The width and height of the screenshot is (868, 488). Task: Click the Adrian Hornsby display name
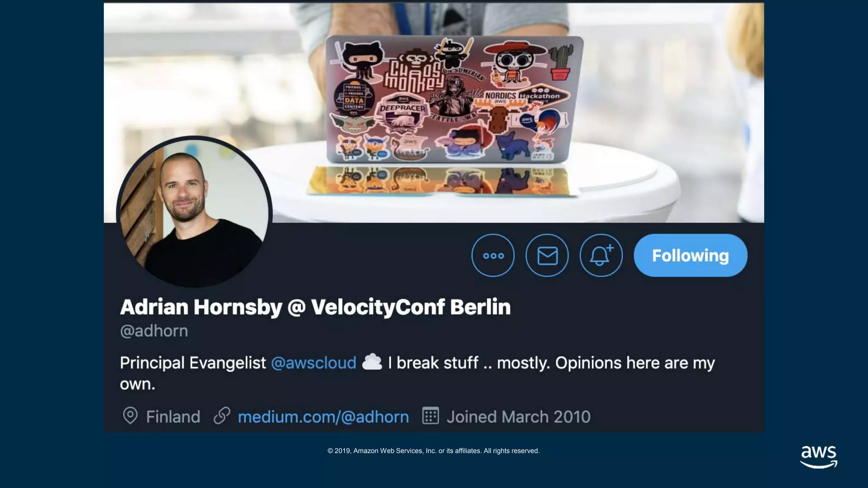tap(201, 307)
